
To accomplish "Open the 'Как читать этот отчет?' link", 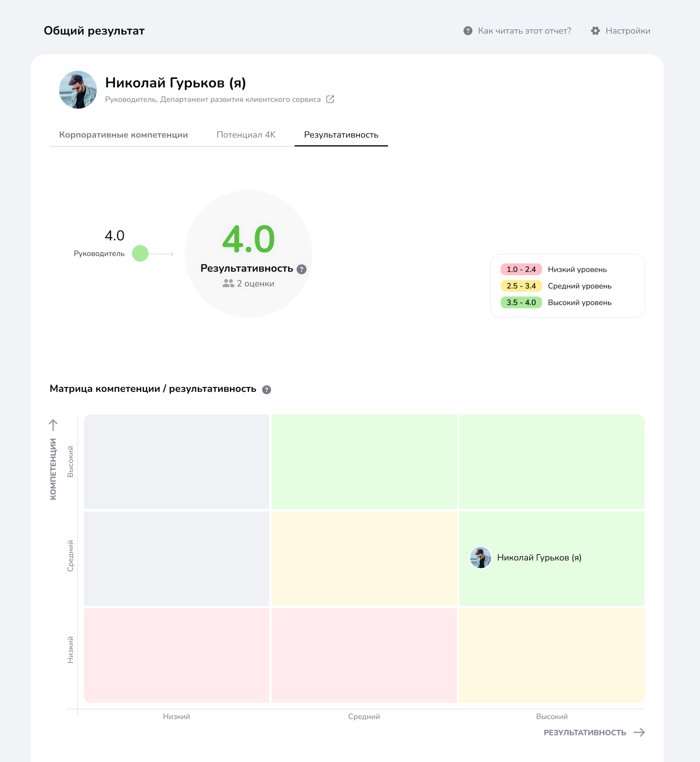I will point(524,31).
